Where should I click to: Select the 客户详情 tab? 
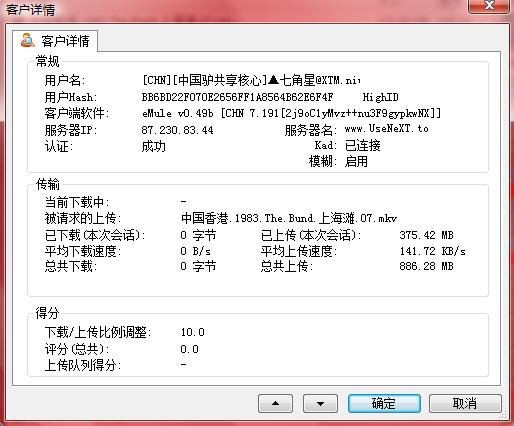click(x=55, y=41)
